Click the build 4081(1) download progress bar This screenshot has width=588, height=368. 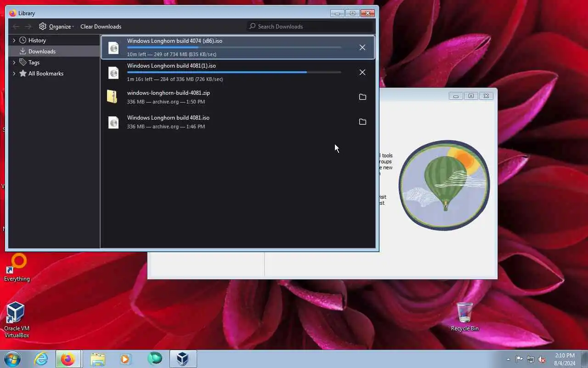(234, 72)
